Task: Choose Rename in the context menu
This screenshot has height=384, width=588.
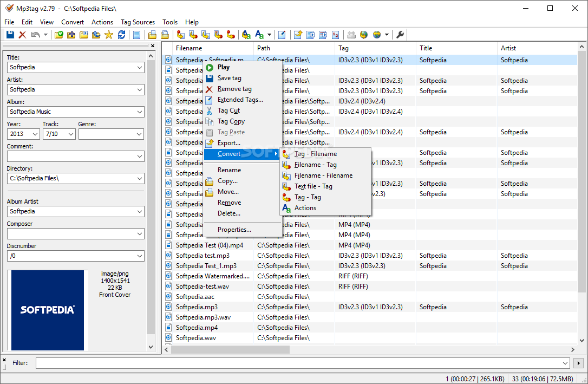Action: [x=243, y=170]
